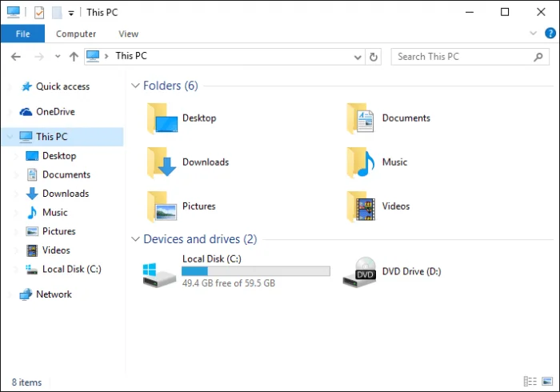Click the New folder quick access icon
This screenshot has width=560, height=392.
tap(57, 13)
